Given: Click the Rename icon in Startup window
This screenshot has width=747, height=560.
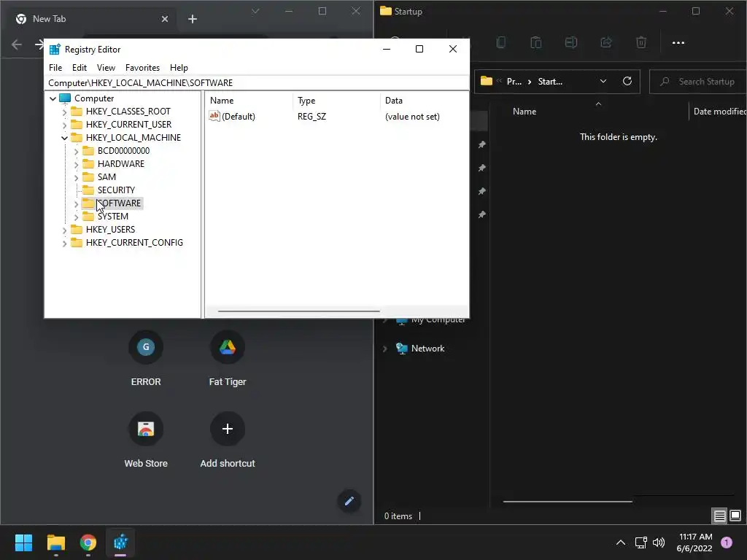Looking at the screenshot, I should coord(570,42).
